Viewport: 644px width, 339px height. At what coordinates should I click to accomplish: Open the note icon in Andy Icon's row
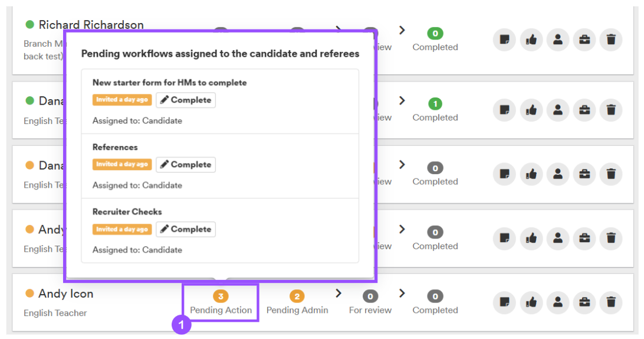click(x=504, y=302)
